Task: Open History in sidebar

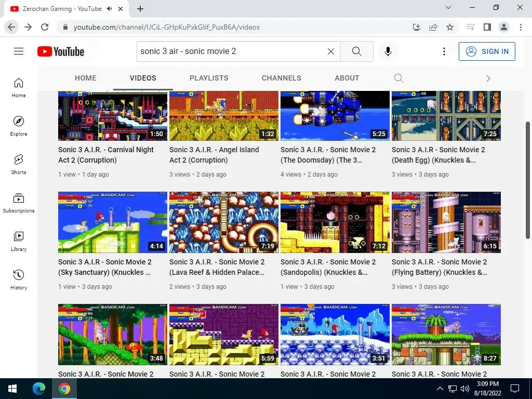Action: coord(19,280)
